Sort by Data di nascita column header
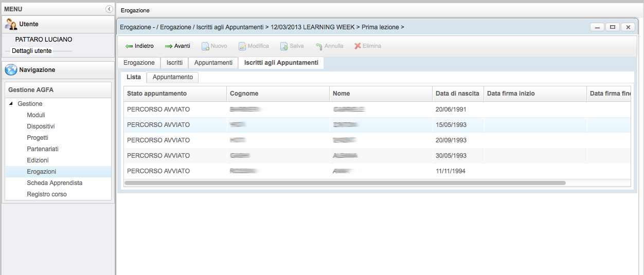The width and height of the screenshot is (644, 275). (x=457, y=94)
